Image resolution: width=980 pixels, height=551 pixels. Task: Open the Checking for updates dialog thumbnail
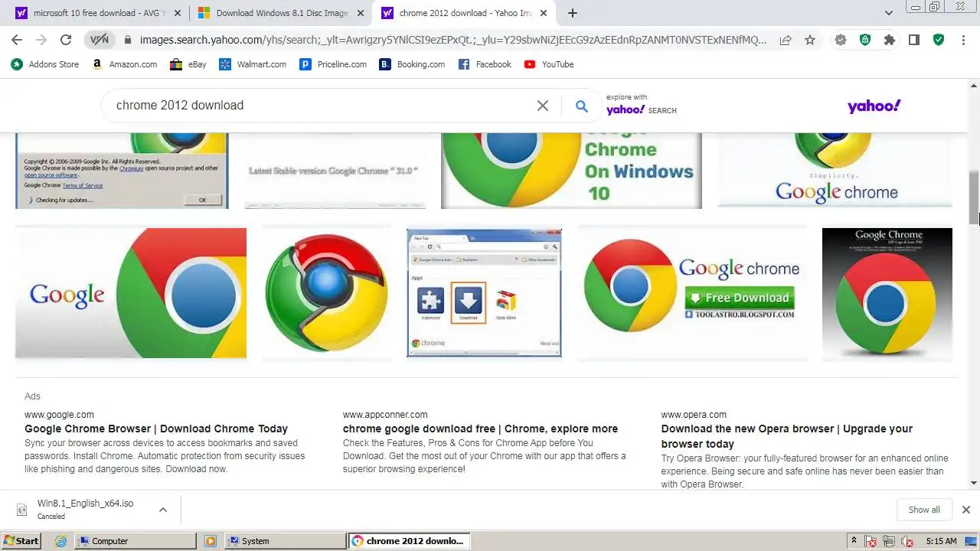click(x=122, y=170)
